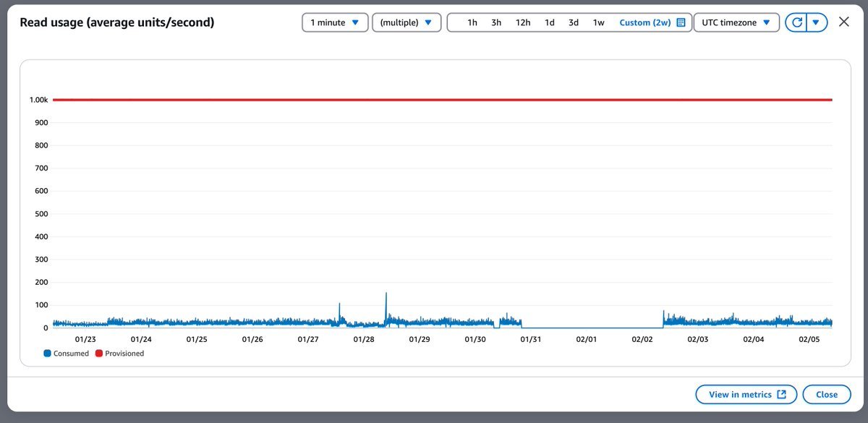Open the 1 minute period dropdown
Screen dimensions: 868x423
pos(335,22)
